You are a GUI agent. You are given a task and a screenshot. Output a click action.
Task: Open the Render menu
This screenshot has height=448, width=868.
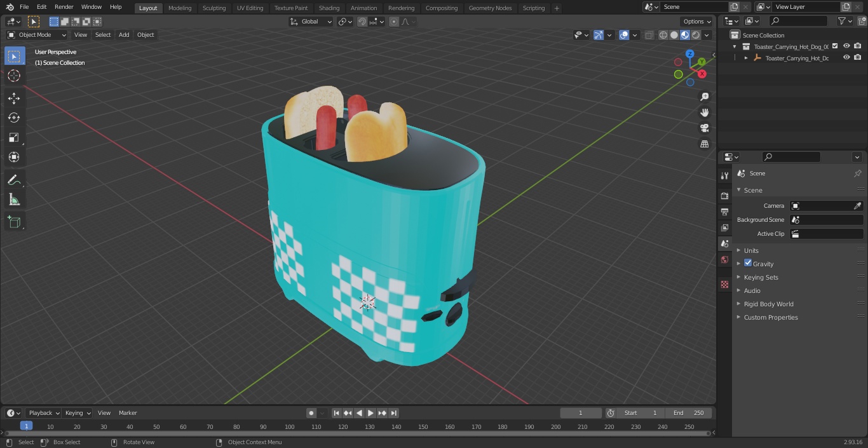coord(64,7)
